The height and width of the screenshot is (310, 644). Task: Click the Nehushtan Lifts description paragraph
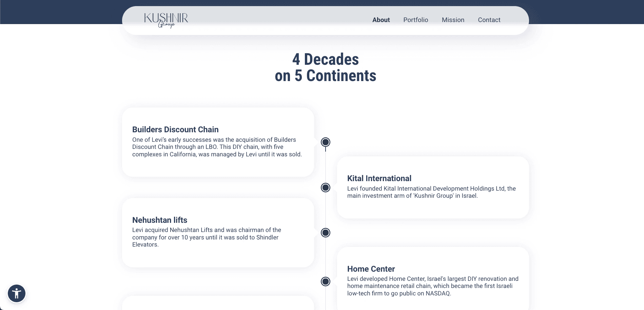[207, 237]
